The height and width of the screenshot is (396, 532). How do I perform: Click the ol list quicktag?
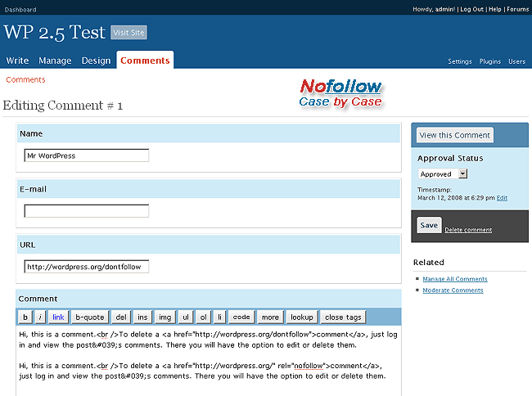[x=203, y=317]
